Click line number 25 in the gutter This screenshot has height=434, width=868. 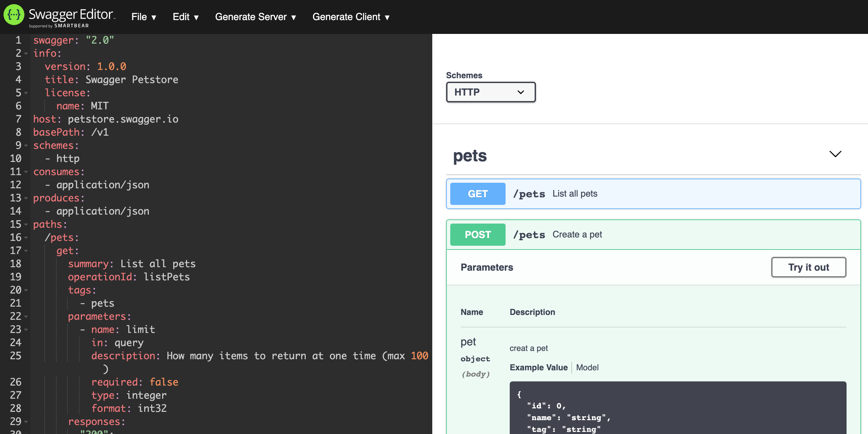pos(16,356)
